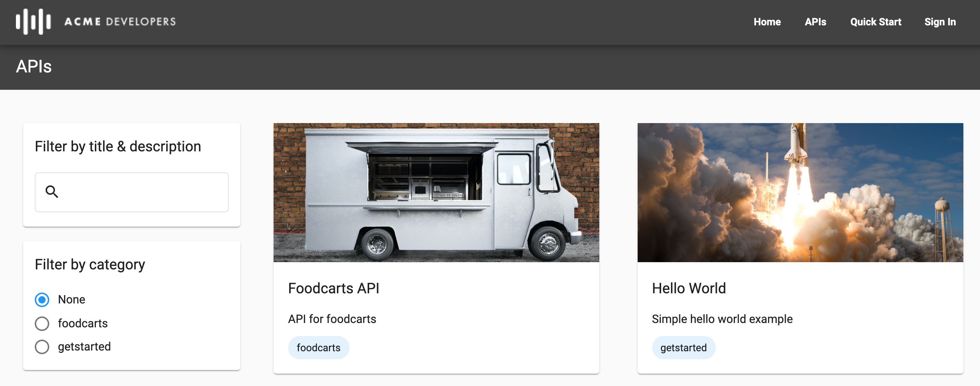Click Sign In in the top navigation
This screenshot has height=386, width=980.
coord(940,22)
